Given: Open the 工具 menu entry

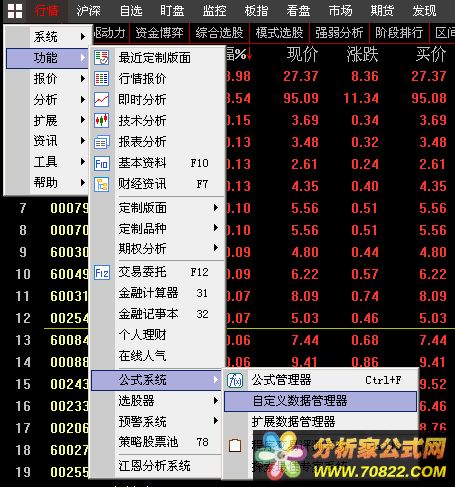Looking at the screenshot, I should 47,162.
